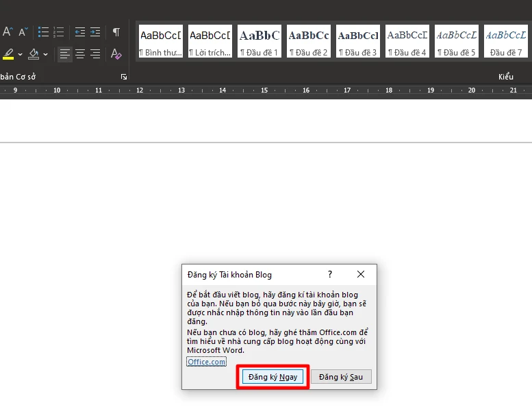Close the Đăng ký Tài khoản Blog dialog
The image size is (532, 418).
361,274
